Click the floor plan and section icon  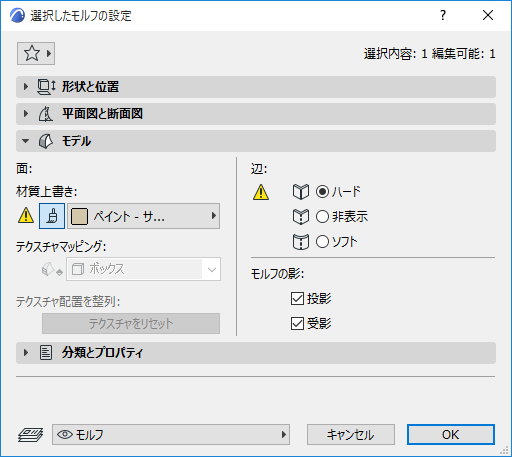(x=46, y=114)
